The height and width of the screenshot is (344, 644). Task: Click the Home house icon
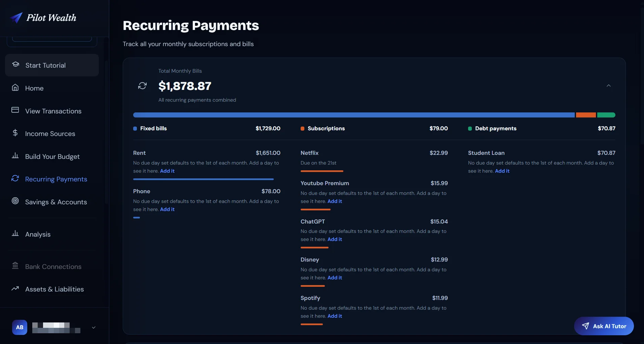(x=15, y=88)
